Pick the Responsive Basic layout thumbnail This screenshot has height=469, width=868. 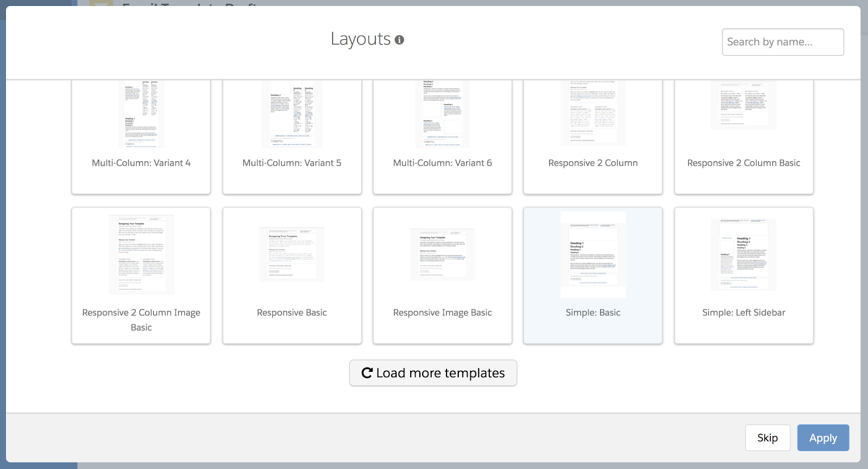(292, 255)
